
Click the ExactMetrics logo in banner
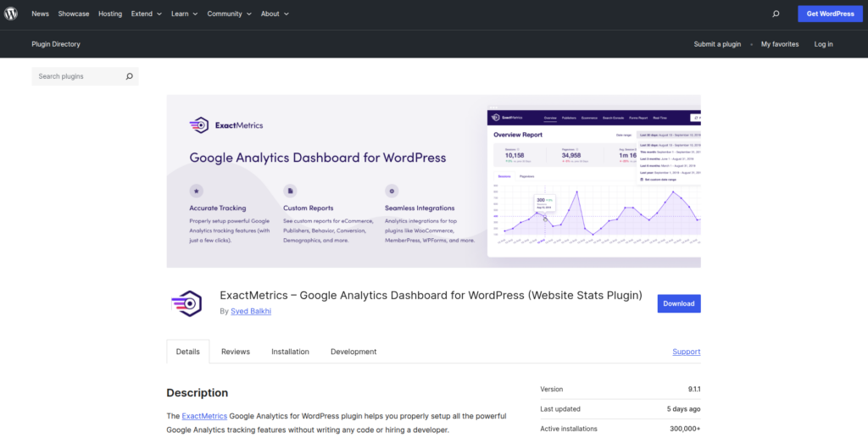click(225, 125)
